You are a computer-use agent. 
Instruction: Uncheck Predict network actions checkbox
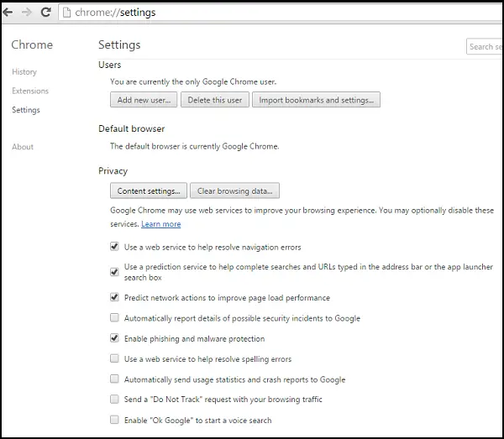pos(114,297)
